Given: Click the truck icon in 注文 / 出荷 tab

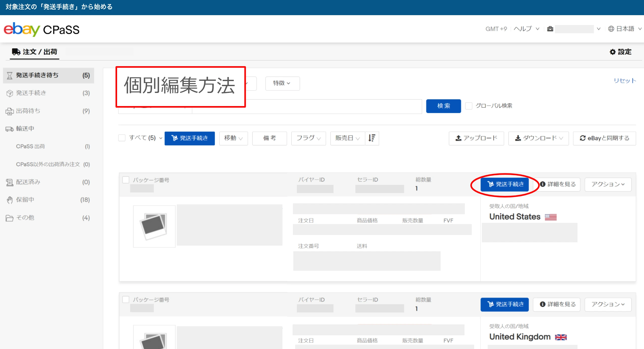Looking at the screenshot, I should tap(16, 52).
